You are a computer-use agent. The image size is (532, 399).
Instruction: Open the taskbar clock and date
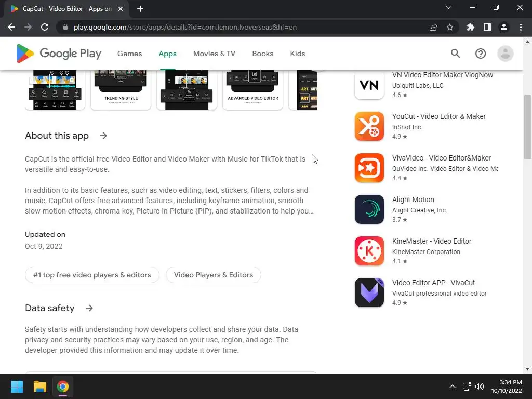coord(507,387)
